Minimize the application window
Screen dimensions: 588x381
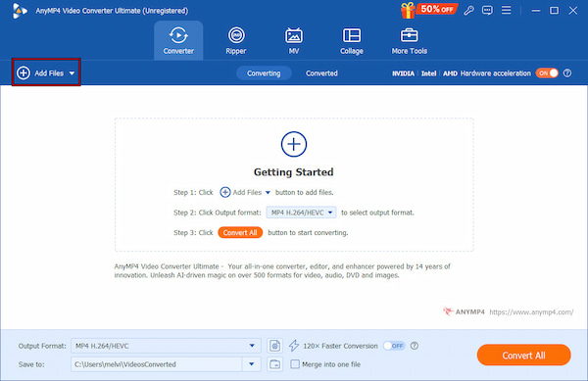click(536, 11)
